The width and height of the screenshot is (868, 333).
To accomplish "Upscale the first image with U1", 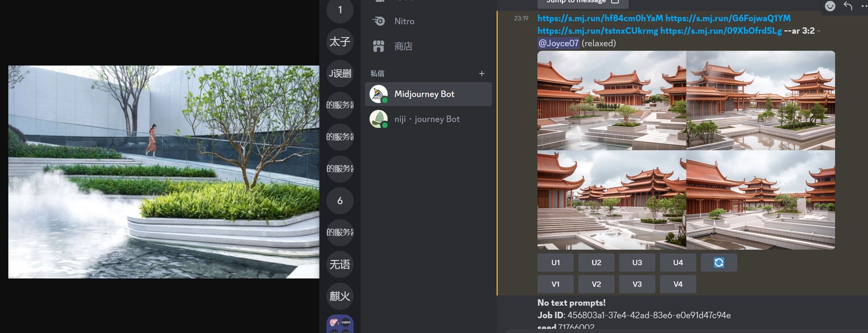I will point(556,262).
